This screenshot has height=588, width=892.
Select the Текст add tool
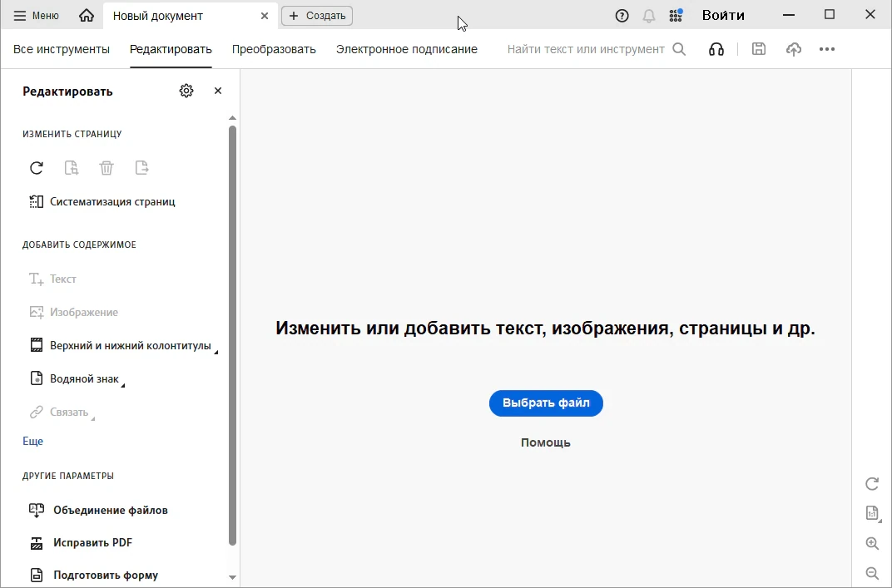[52, 279]
